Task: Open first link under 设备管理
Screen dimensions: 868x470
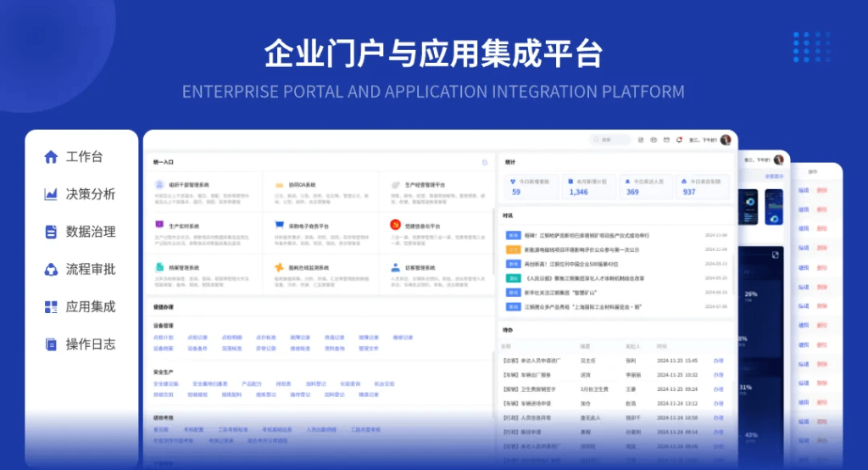Action: coord(164,338)
